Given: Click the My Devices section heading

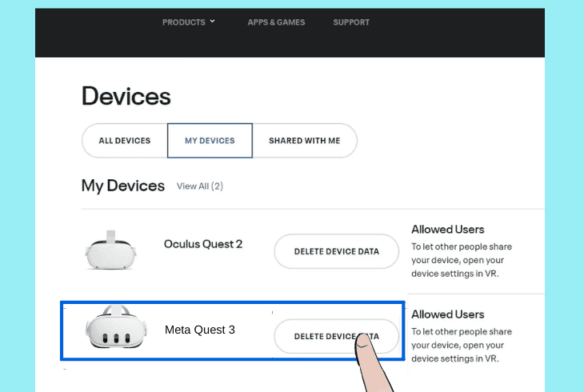Looking at the screenshot, I should pyautogui.click(x=123, y=186).
